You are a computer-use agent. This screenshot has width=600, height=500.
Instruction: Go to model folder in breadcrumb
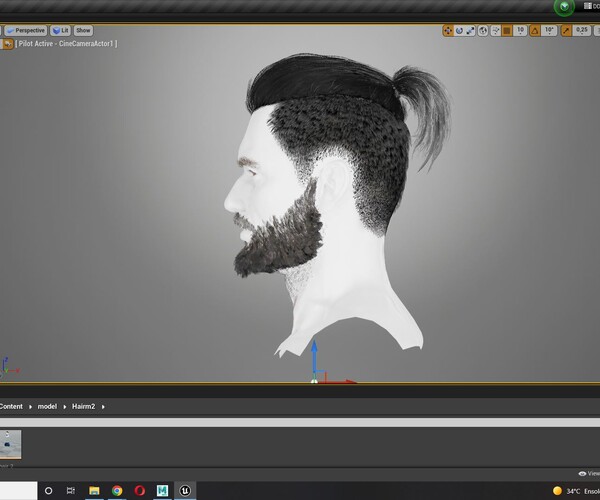(47, 406)
